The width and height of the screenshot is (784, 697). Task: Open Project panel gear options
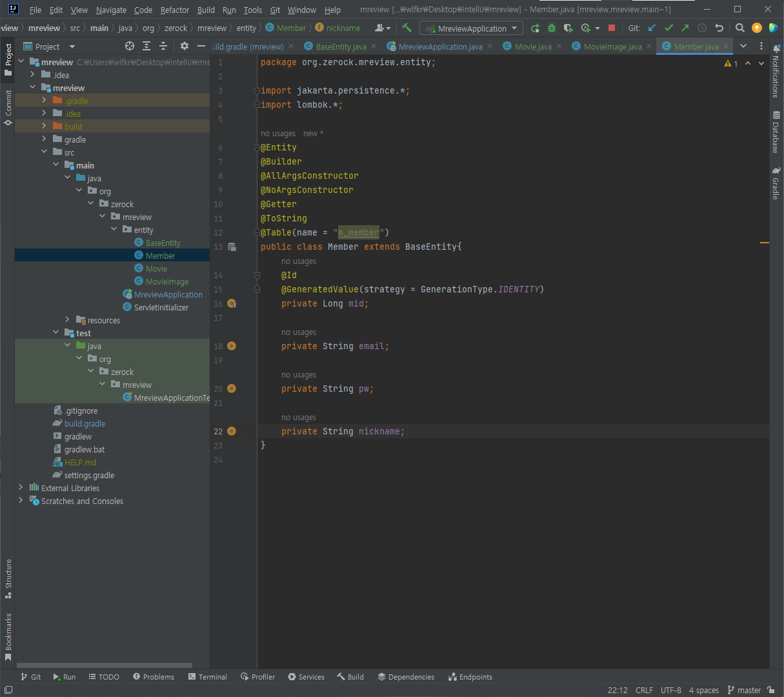point(185,46)
